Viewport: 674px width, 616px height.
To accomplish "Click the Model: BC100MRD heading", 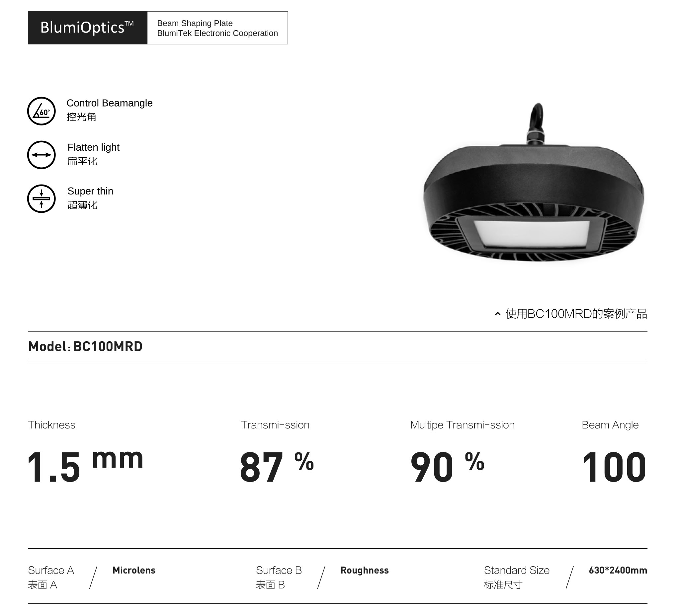I will (x=85, y=346).
